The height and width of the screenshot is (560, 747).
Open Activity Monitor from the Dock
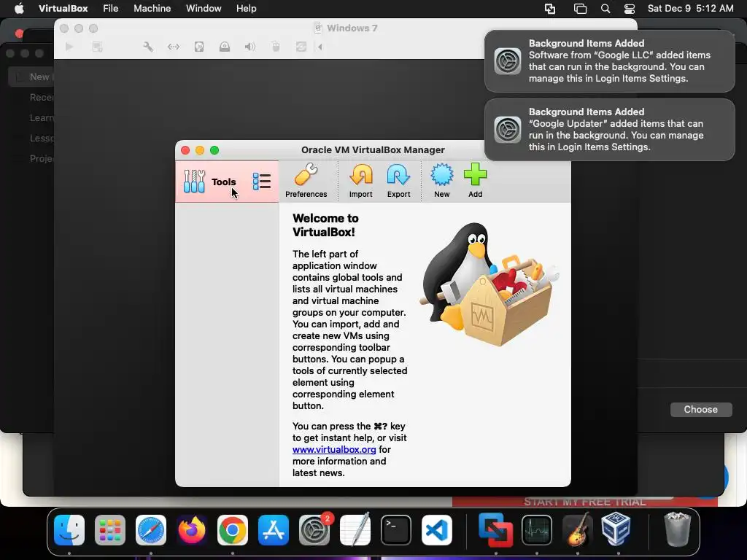[x=537, y=530]
